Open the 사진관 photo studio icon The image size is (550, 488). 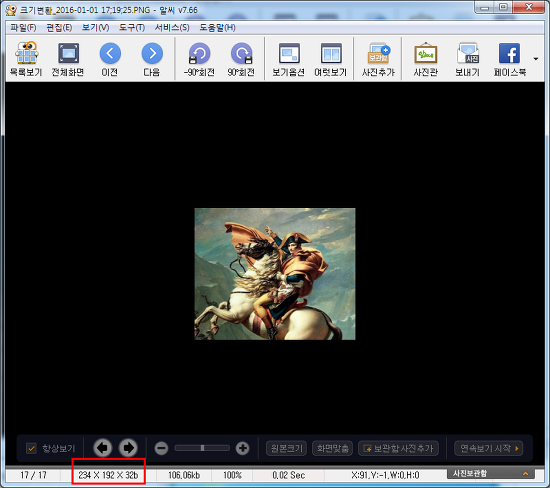point(425,59)
